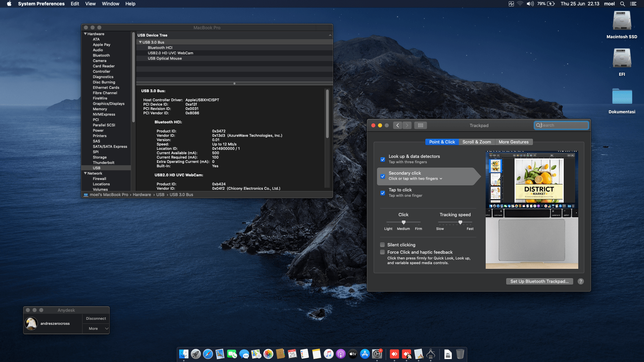Enable Force Click and haptic feedback
This screenshot has width=644, height=362.
[382, 252]
